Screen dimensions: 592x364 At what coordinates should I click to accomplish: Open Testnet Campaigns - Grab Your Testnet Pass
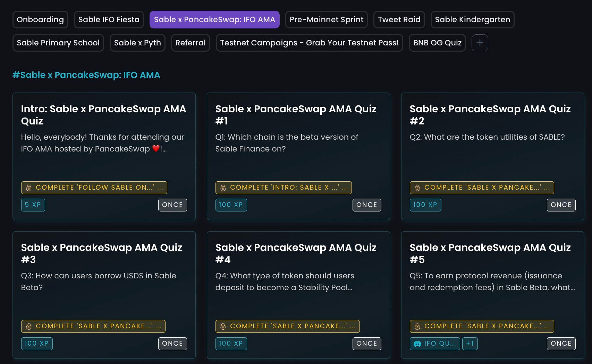tap(309, 43)
